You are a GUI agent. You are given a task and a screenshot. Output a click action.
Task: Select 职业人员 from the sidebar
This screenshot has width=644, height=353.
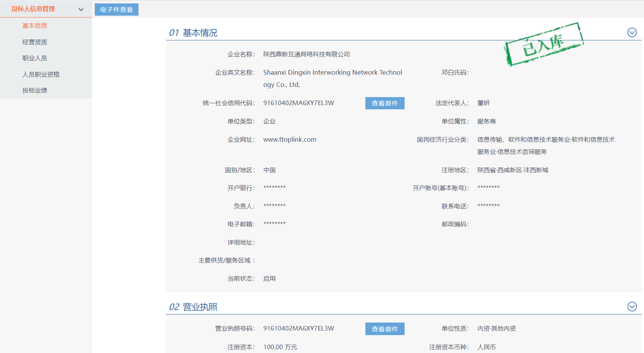(35, 58)
